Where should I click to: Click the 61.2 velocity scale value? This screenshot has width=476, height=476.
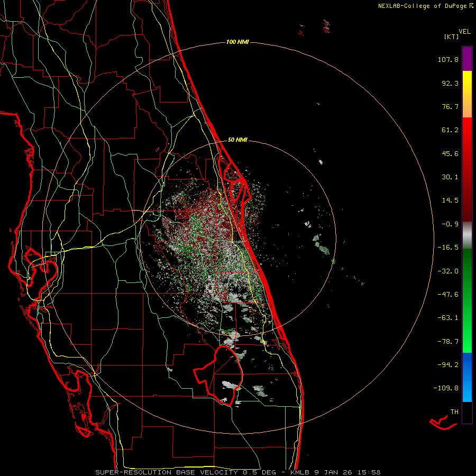click(x=450, y=130)
